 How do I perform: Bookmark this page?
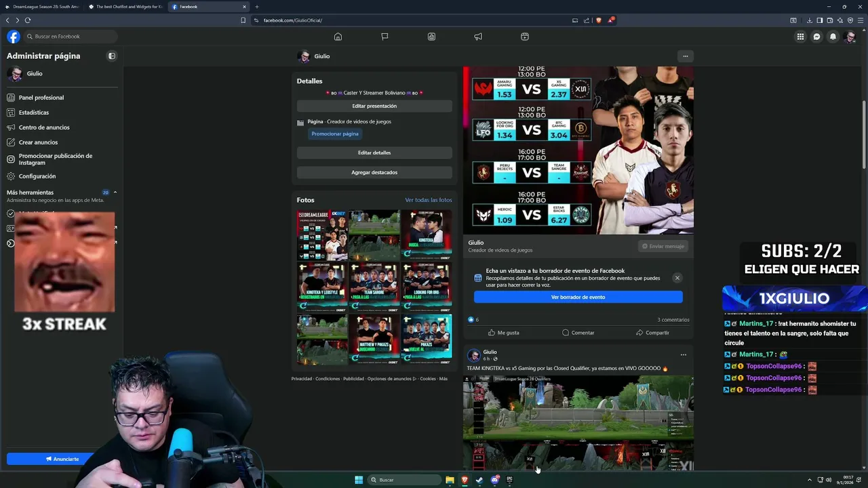pyautogui.click(x=243, y=20)
